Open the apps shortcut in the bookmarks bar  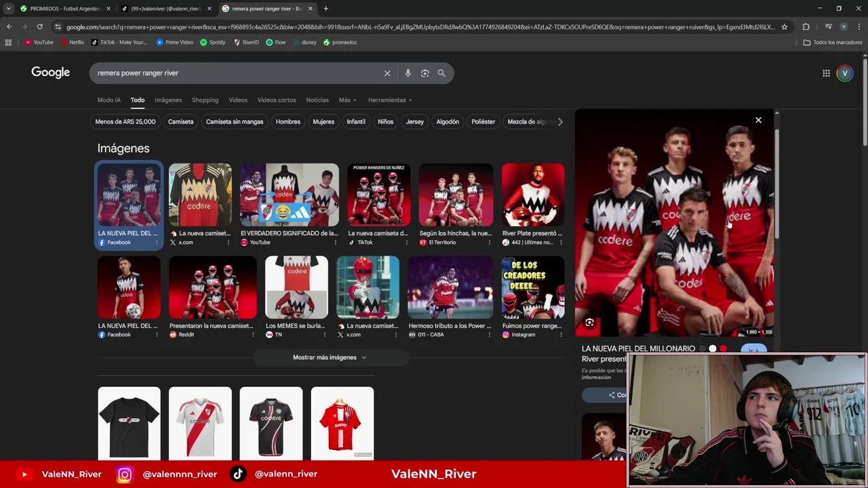coord(8,42)
